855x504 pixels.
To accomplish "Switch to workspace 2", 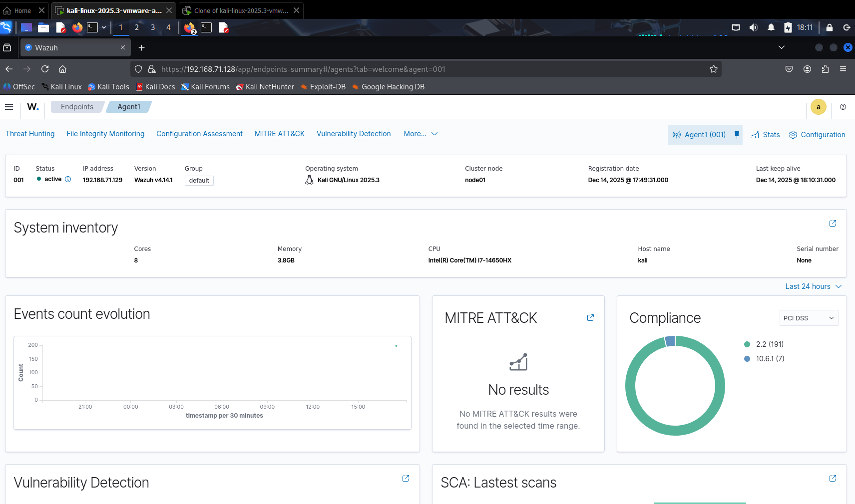I will point(136,27).
